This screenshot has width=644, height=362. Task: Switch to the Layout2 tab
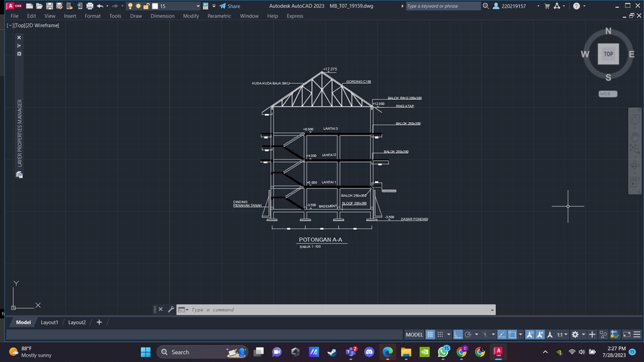tap(76, 322)
